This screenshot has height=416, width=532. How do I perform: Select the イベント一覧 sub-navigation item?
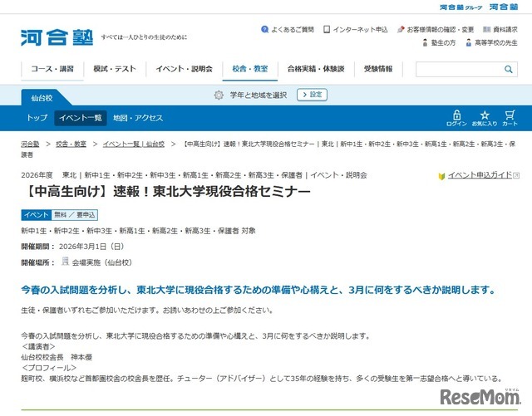[x=81, y=118]
